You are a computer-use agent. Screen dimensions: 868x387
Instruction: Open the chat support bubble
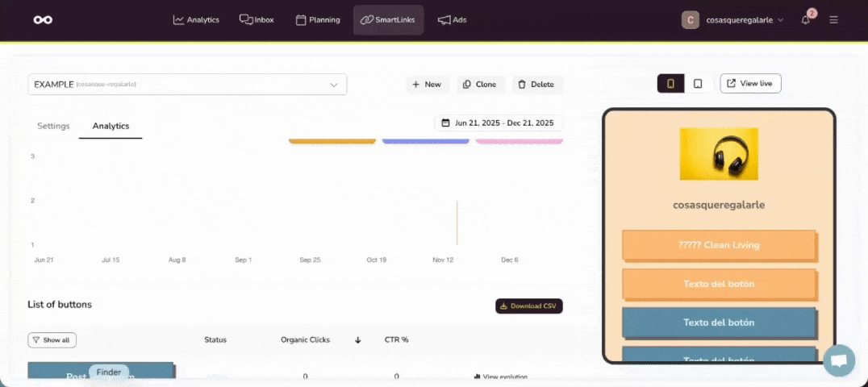coord(838,360)
